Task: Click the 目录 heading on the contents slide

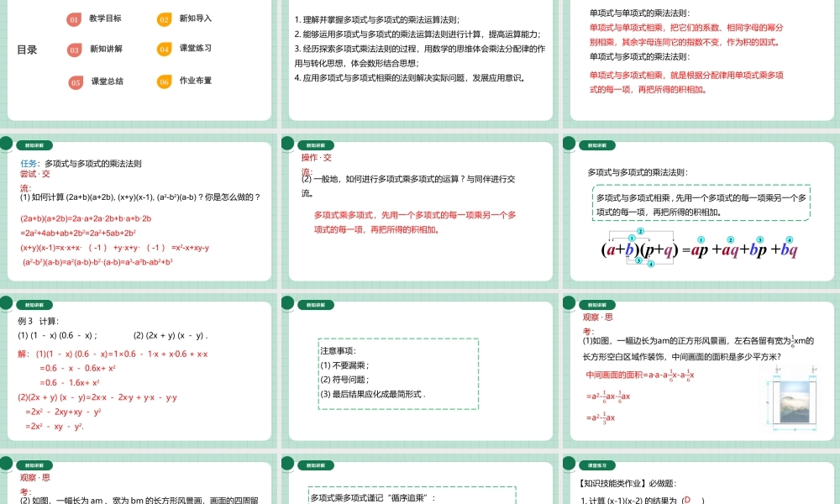Action: click(25, 49)
